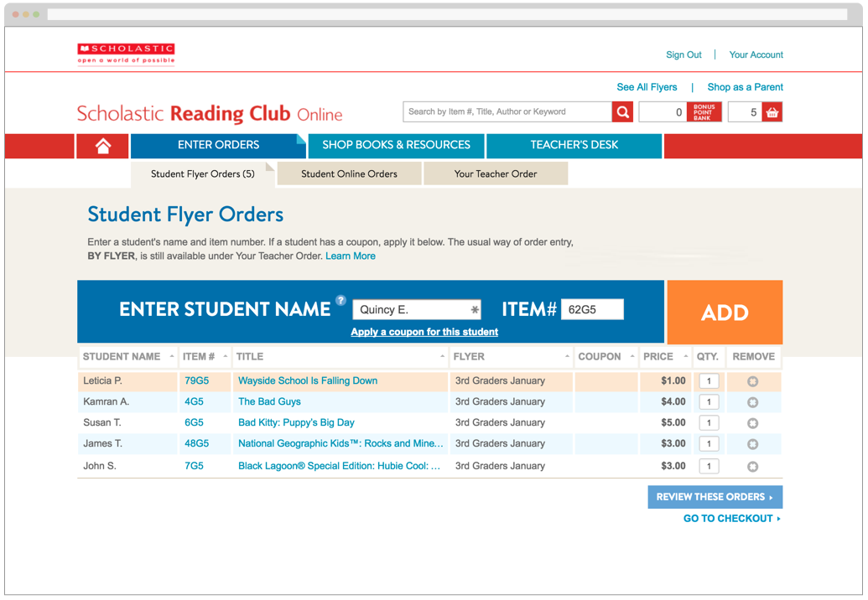Remove Kamran A.'s order

point(752,402)
